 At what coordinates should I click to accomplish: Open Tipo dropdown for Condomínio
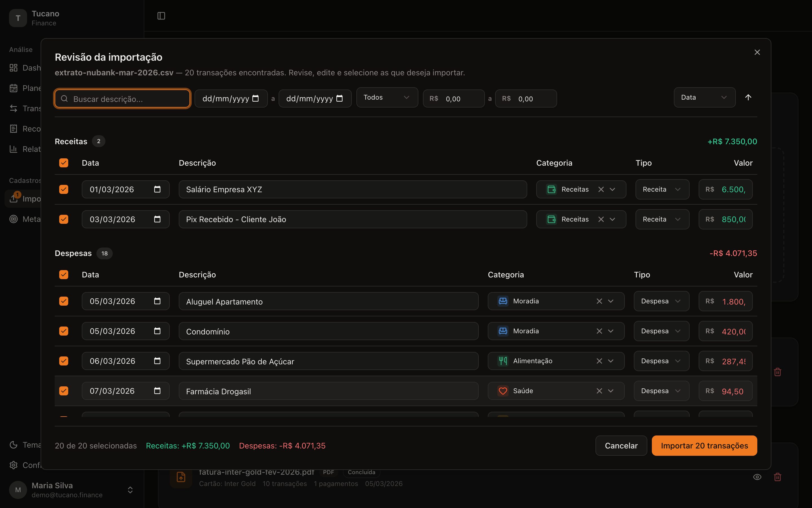[x=661, y=331]
